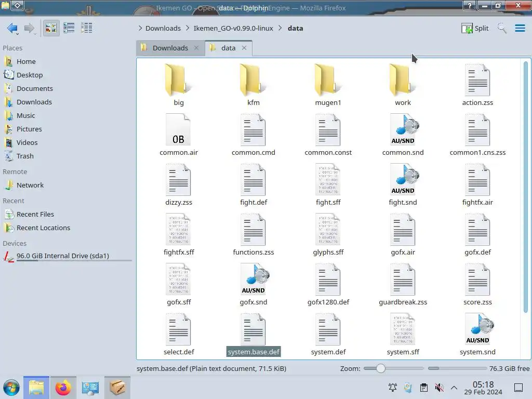Viewport: 532px width, 399px height.
Task: Select fightfx.air file icon
Action: 477,180
